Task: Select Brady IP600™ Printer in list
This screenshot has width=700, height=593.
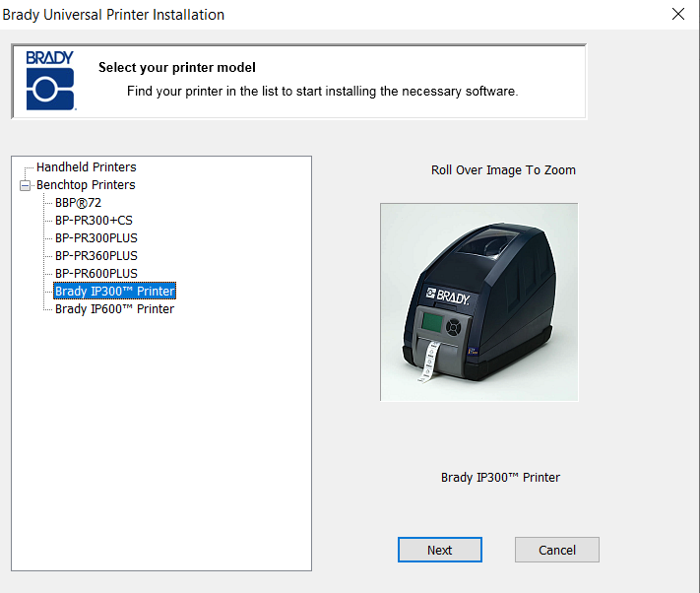Action: (115, 309)
